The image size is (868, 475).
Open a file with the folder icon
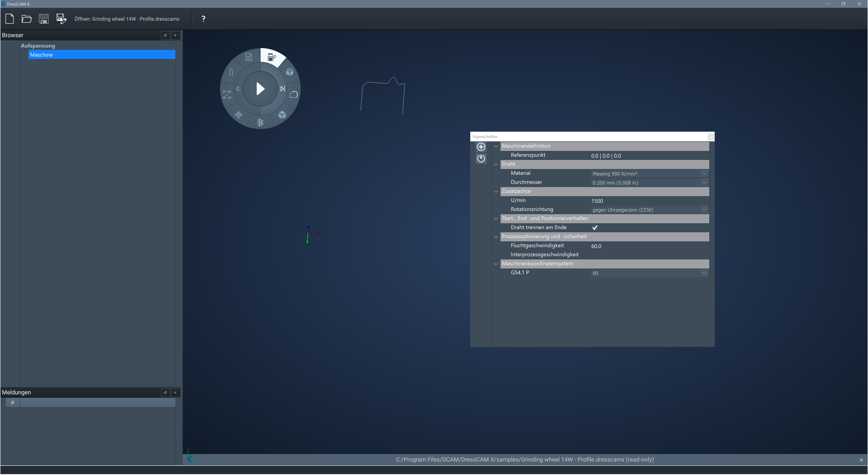[x=27, y=19]
